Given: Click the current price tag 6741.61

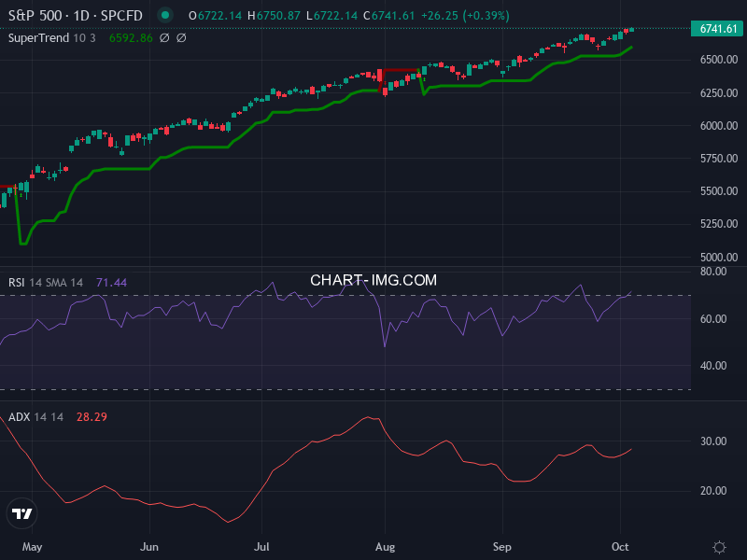Looking at the screenshot, I should coord(718,29).
